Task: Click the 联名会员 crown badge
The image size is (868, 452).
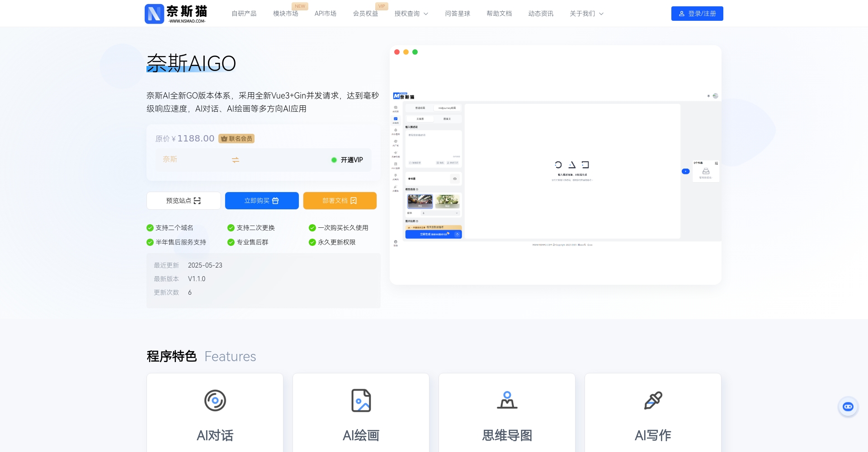Action: coord(236,139)
